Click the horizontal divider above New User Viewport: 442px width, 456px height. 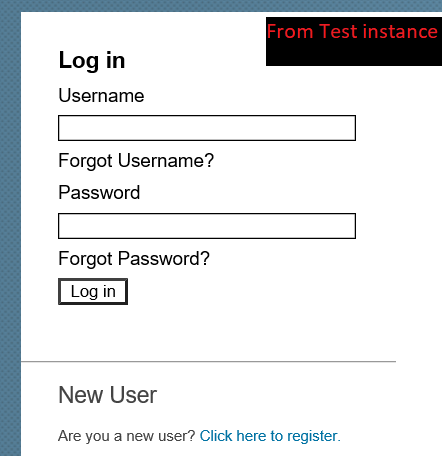tap(208, 361)
